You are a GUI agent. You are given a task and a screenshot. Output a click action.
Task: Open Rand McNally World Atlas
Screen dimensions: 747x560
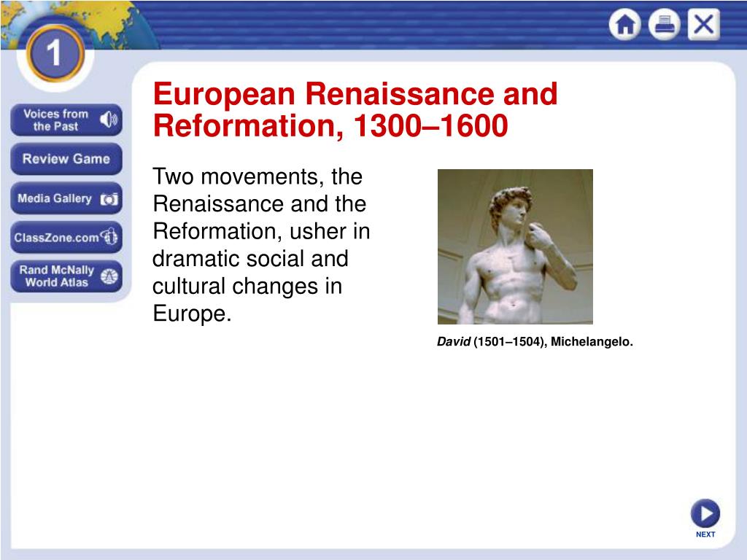point(66,276)
